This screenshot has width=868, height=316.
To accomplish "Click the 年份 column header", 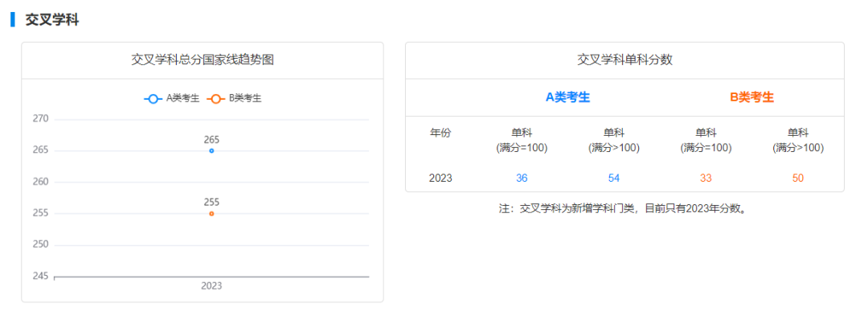I will pyautogui.click(x=440, y=133).
